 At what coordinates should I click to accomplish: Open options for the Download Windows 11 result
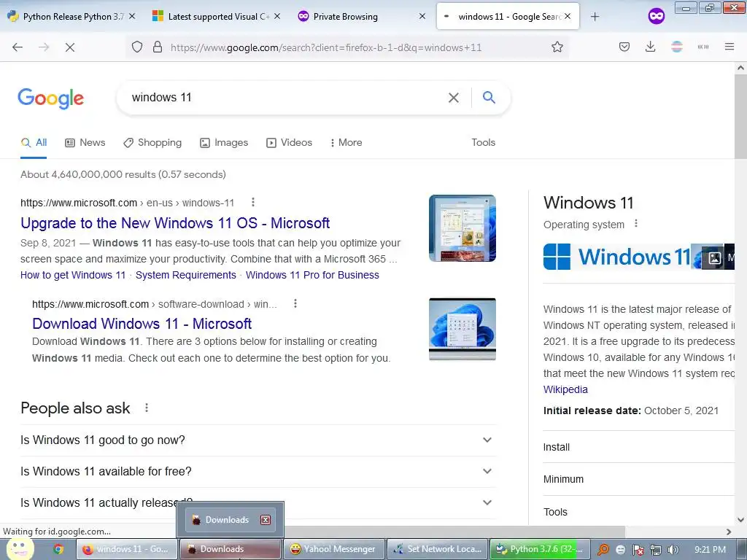point(295,303)
